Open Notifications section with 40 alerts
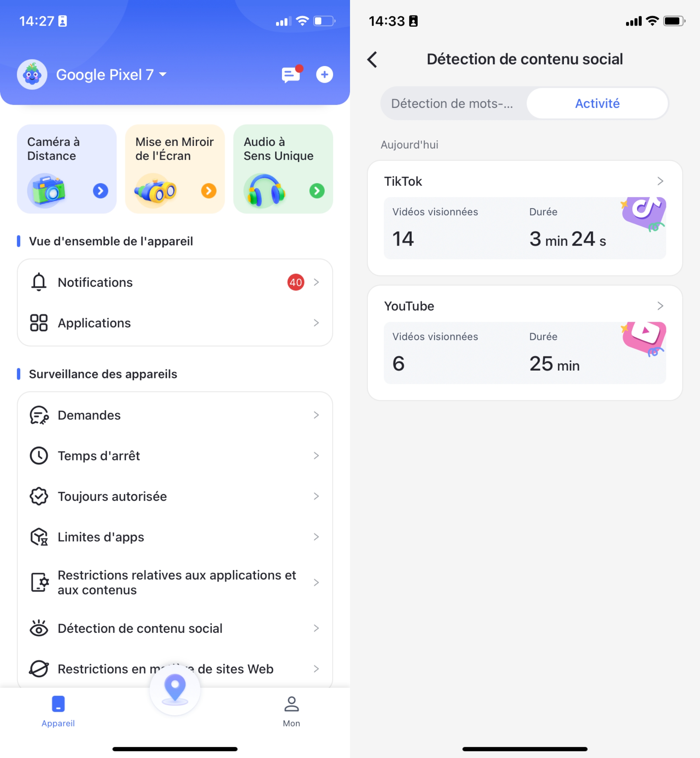The image size is (700, 758). [x=175, y=282]
